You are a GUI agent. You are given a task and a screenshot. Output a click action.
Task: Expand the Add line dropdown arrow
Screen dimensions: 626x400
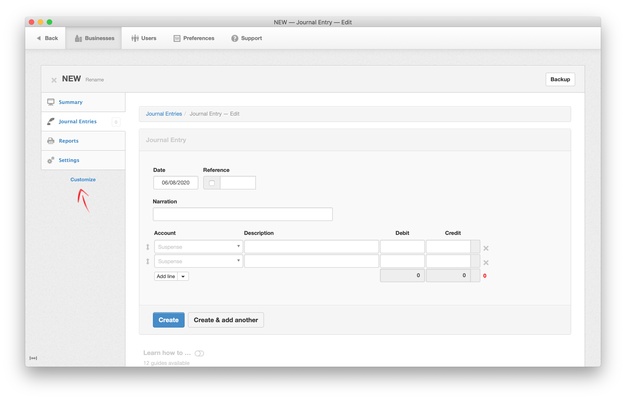(x=183, y=276)
